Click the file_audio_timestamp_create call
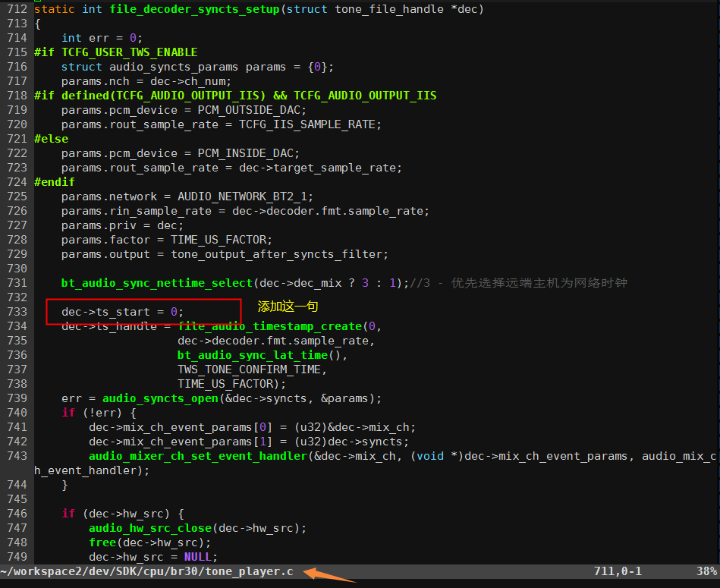This screenshot has height=588, width=720. click(x=270, y=326)
